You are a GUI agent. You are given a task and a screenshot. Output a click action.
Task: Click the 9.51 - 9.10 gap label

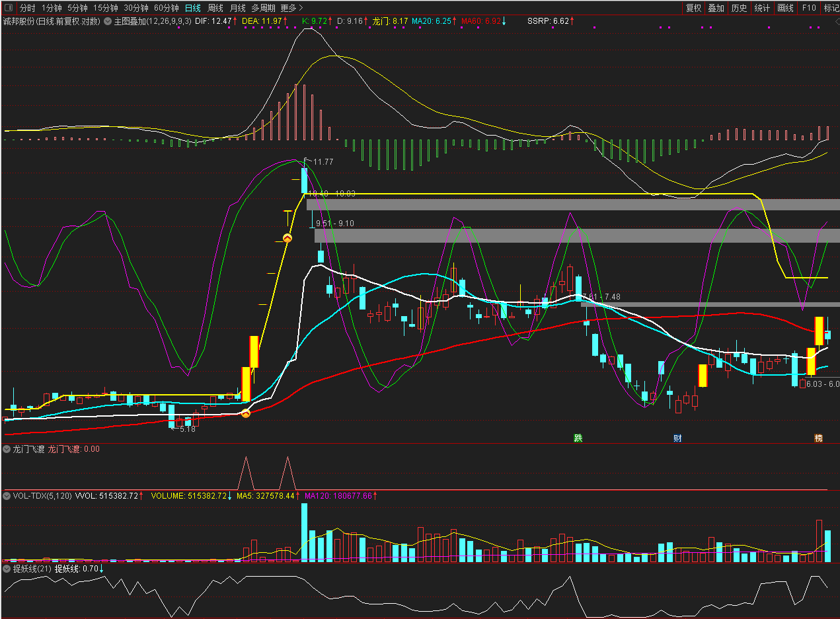(334, 224)
